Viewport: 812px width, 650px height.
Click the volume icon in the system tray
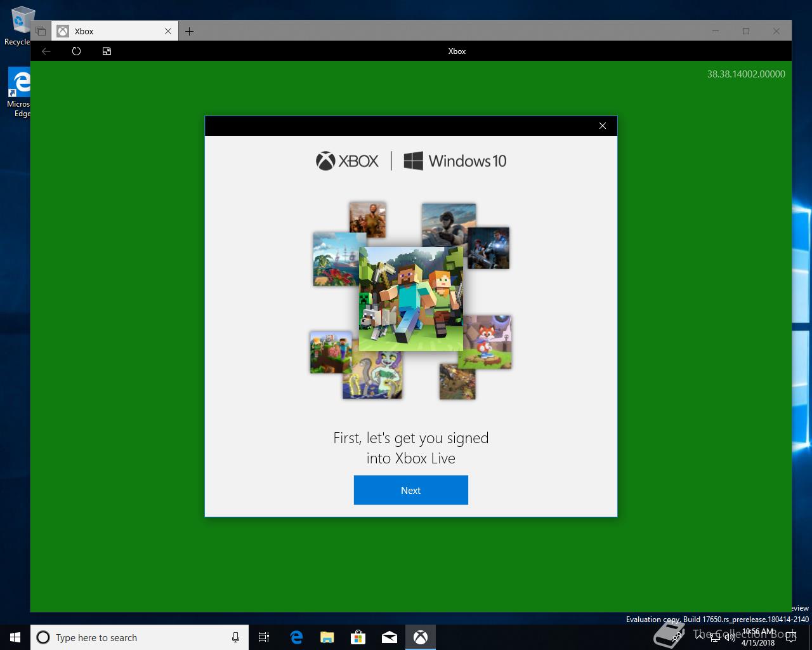[x=730, y=637]
